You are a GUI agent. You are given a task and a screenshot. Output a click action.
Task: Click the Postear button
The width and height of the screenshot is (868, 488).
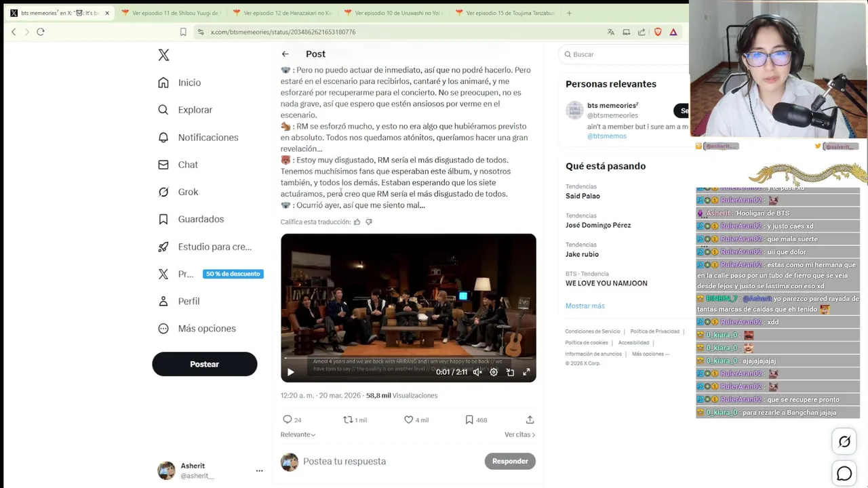coord(204,364)
